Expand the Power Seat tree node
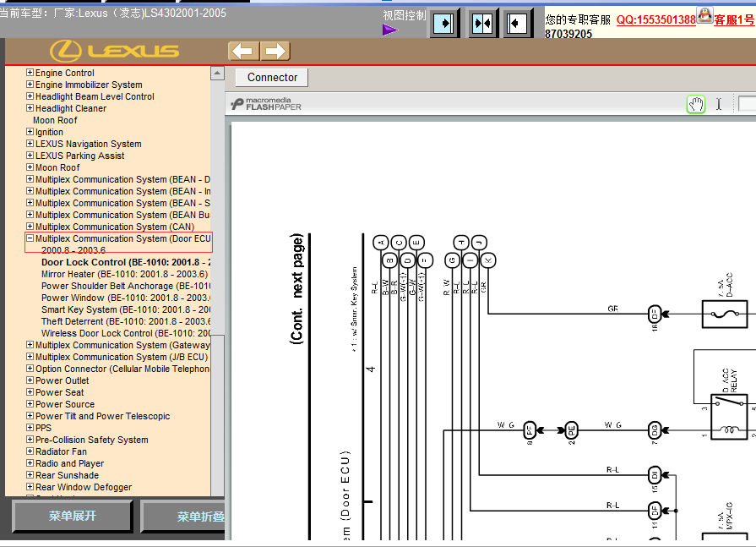 point(30,392)
